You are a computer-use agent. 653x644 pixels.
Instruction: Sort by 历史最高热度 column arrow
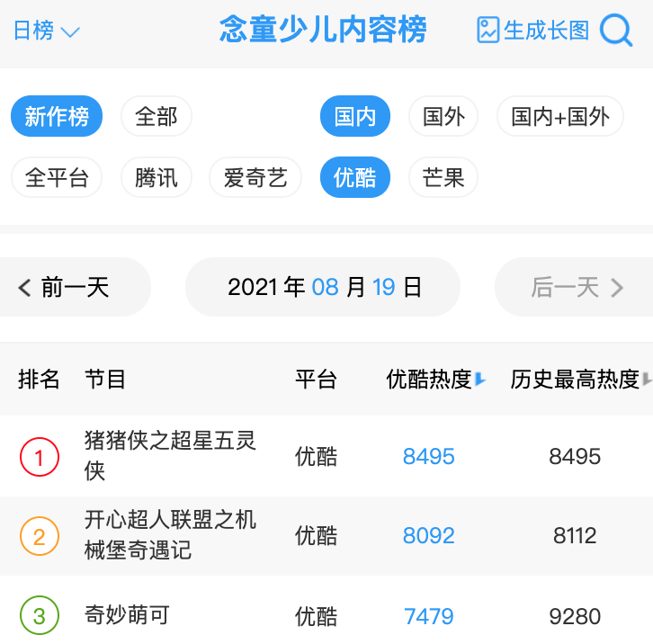(648, 379)
